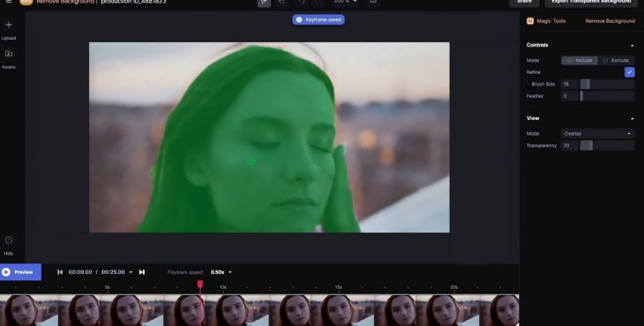
Task: Adjust the Transparency slider
Action: click(607, 145)
